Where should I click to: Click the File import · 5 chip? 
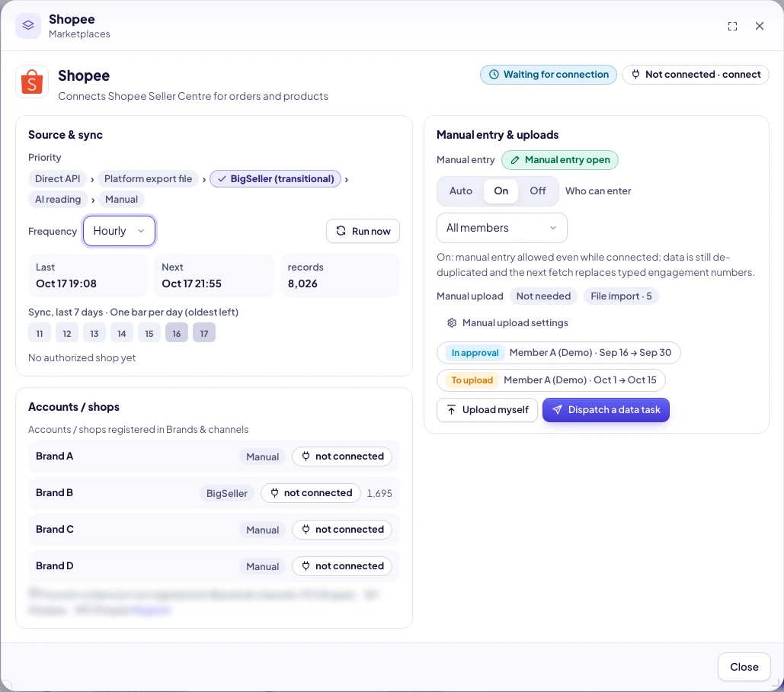(x=621, y=296)
